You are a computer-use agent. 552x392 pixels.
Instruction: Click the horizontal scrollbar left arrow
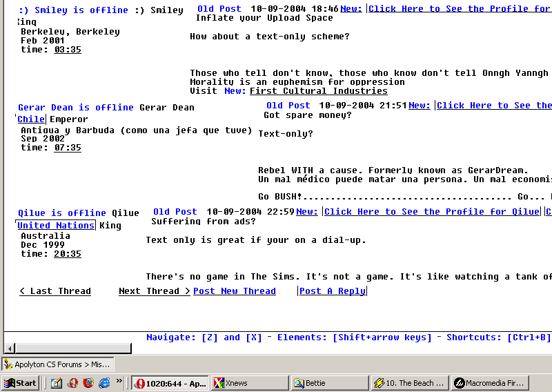(10, 349)
